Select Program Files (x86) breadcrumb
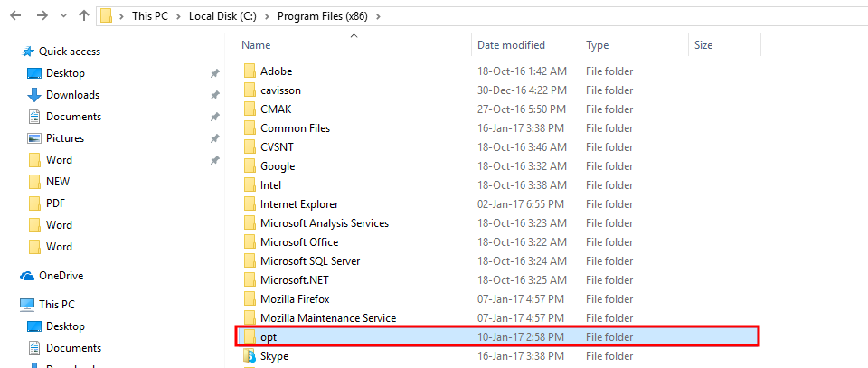This screenshot has width=868, height=368. [x=323, y=16]
